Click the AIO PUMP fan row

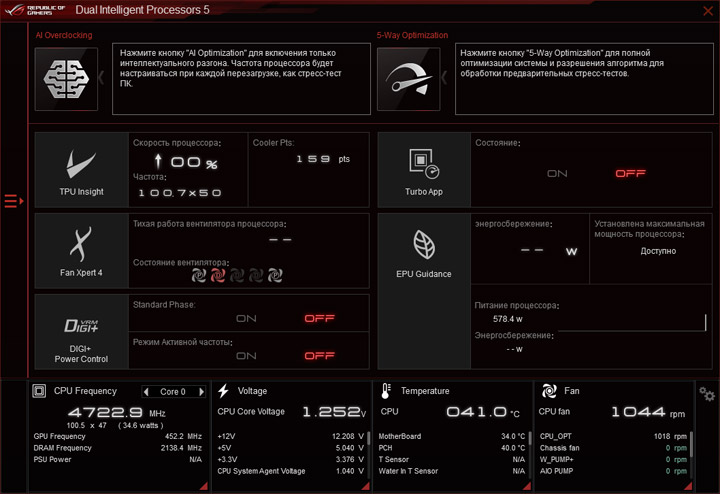click(x=613, y=471)
